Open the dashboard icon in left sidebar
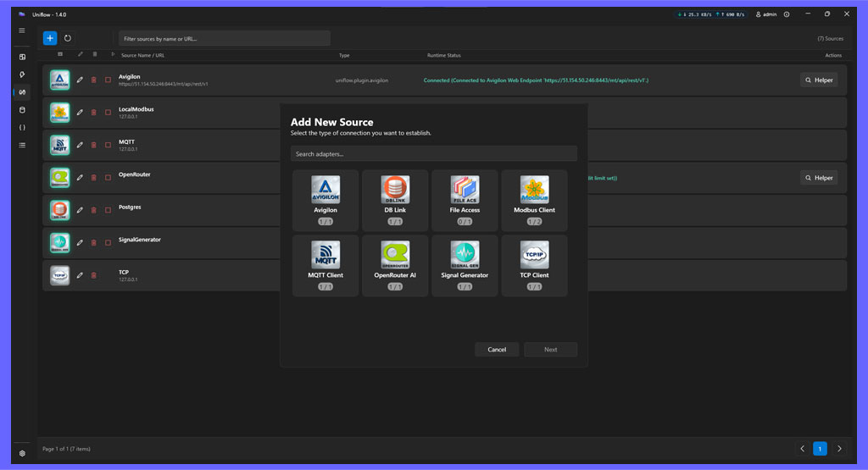 [x=22, y=57]
